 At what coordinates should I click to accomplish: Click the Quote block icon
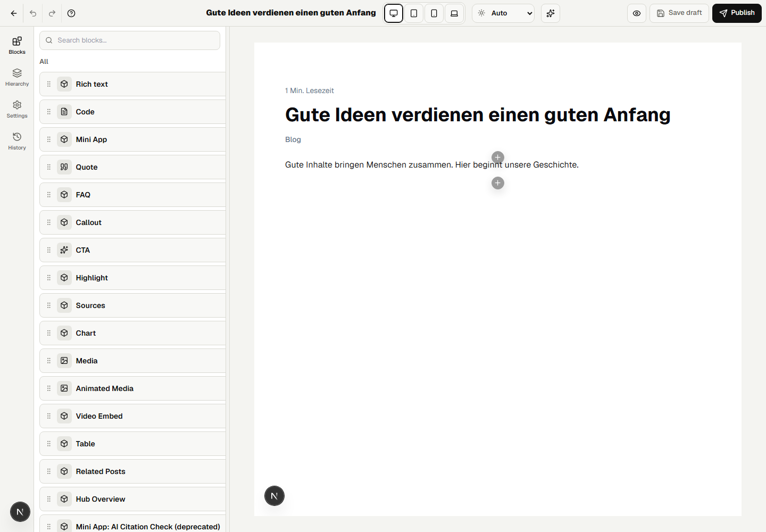click(64, 167)
